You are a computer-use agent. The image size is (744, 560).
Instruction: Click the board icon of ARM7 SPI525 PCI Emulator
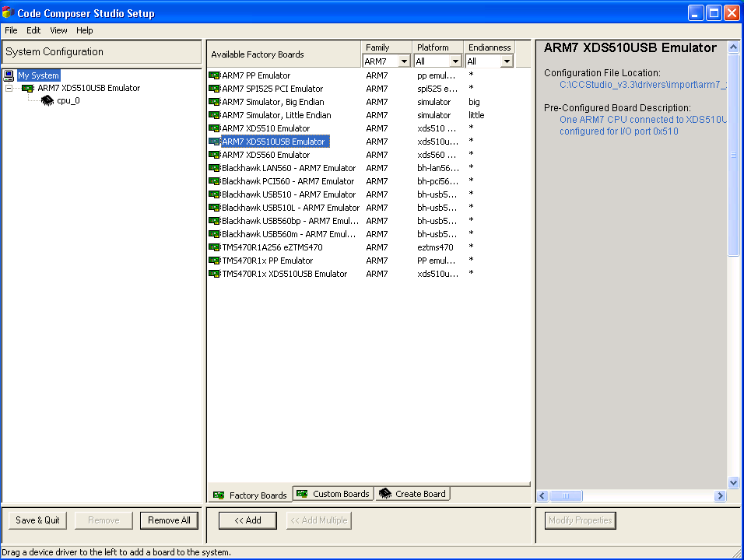(x=215, y=89)
